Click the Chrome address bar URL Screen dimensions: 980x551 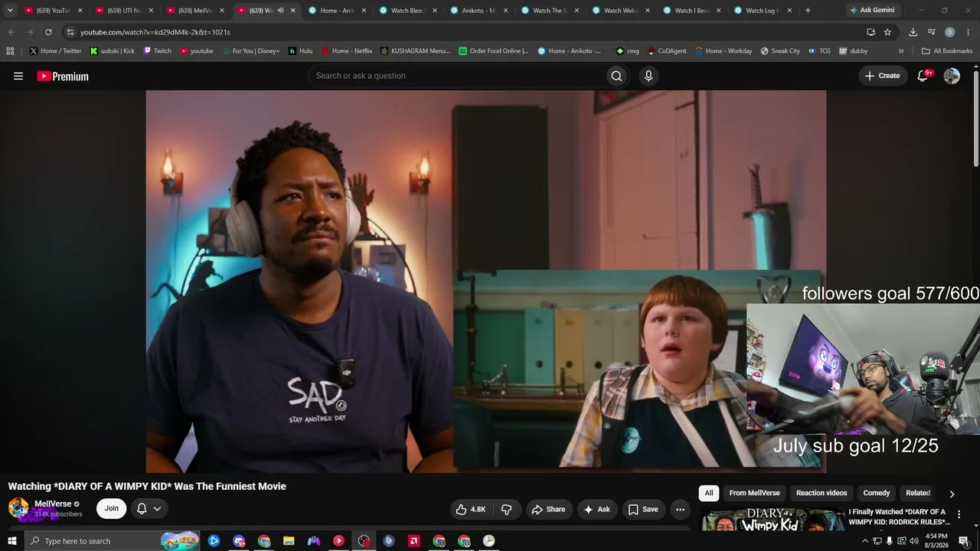pos(155,32)
